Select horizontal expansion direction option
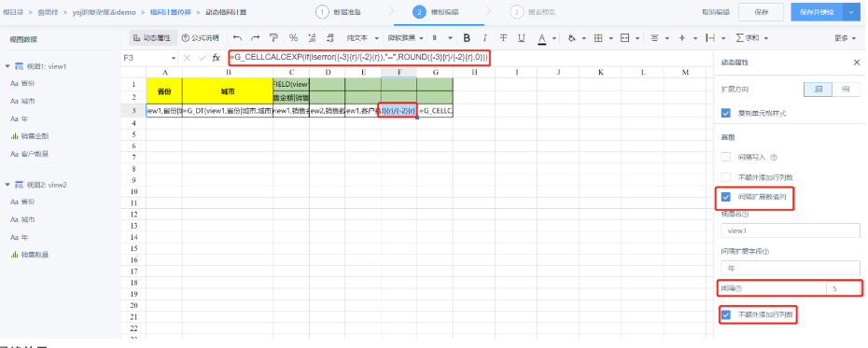Image resolution: width=868 pixels, height=348 pixels. pos(845,89)
